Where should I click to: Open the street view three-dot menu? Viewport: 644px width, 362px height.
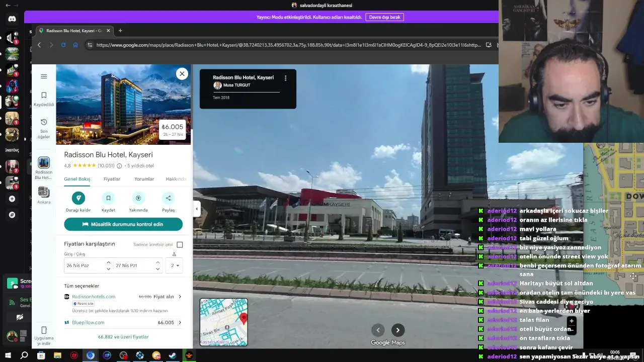[x=285, y=78]
